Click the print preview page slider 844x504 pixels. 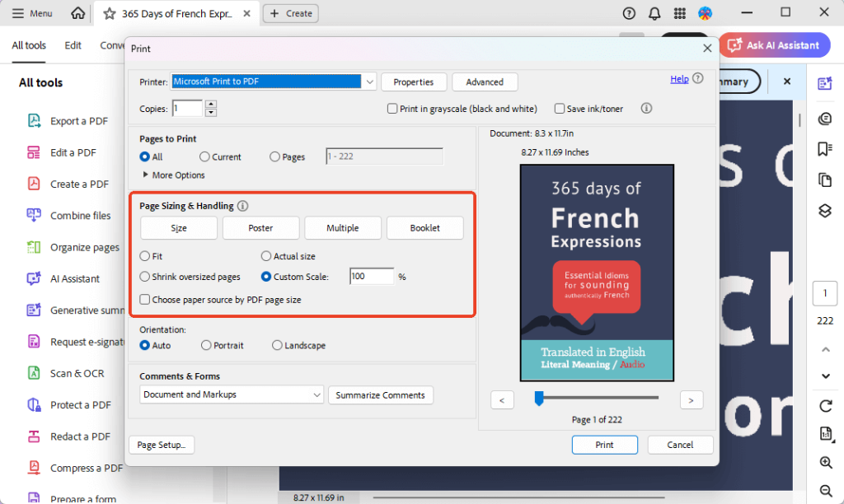click(x=540, y=399)
